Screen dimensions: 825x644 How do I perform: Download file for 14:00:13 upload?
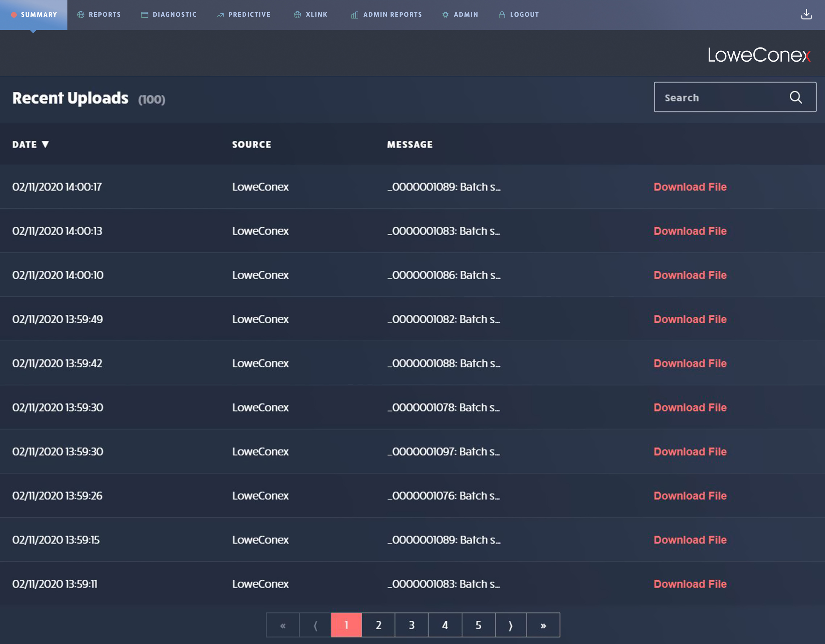(690, 231)
